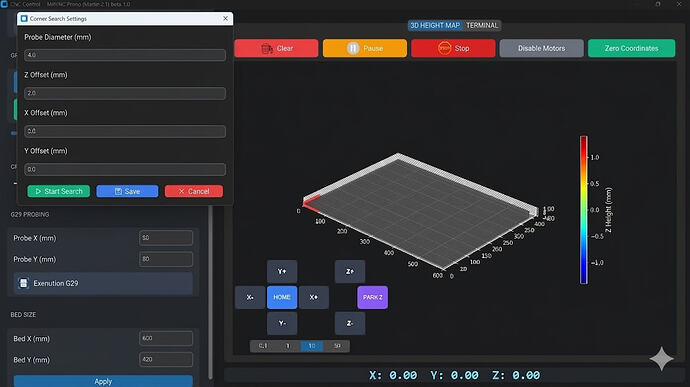Run Execution G29 probing
The image size is (690, 387).
click(x=103, y=283)
